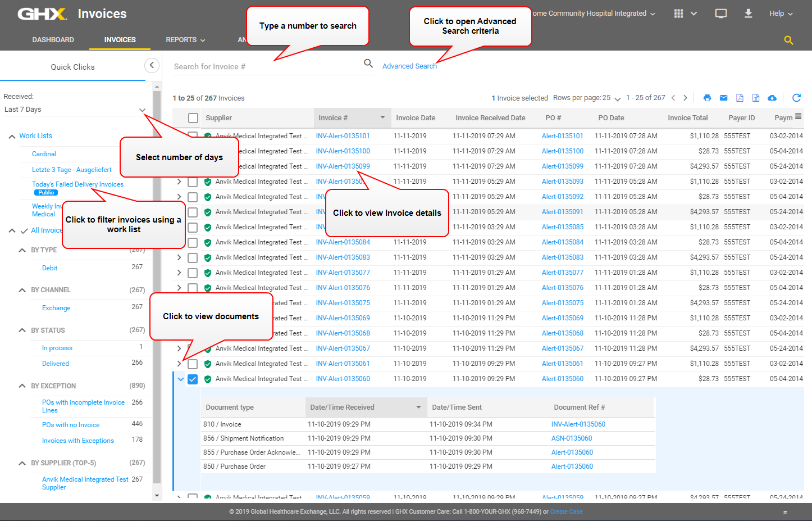Viewport: 812px width, 521px height.
Task: Click green shield icon in INV-Alert-0135084 row
Action: coord(208,242)
